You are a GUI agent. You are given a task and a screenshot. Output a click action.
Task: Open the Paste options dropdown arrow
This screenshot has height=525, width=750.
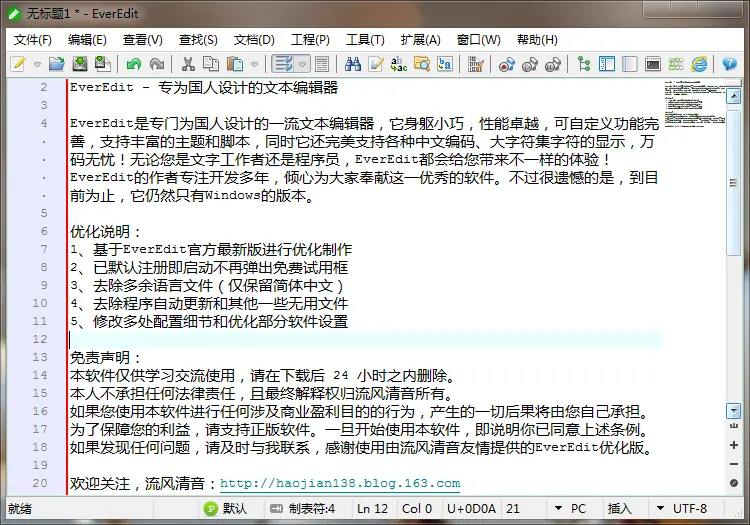254,64
